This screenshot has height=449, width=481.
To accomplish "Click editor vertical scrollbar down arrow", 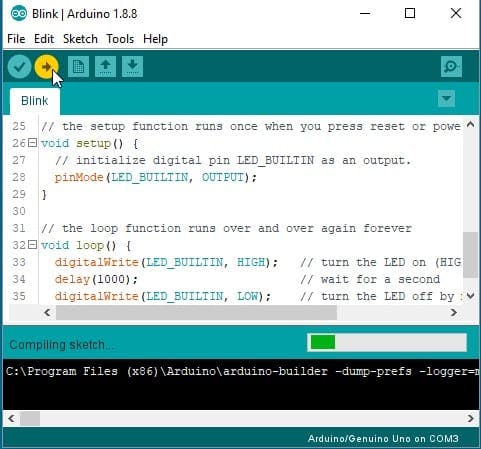I will (470, 296).
